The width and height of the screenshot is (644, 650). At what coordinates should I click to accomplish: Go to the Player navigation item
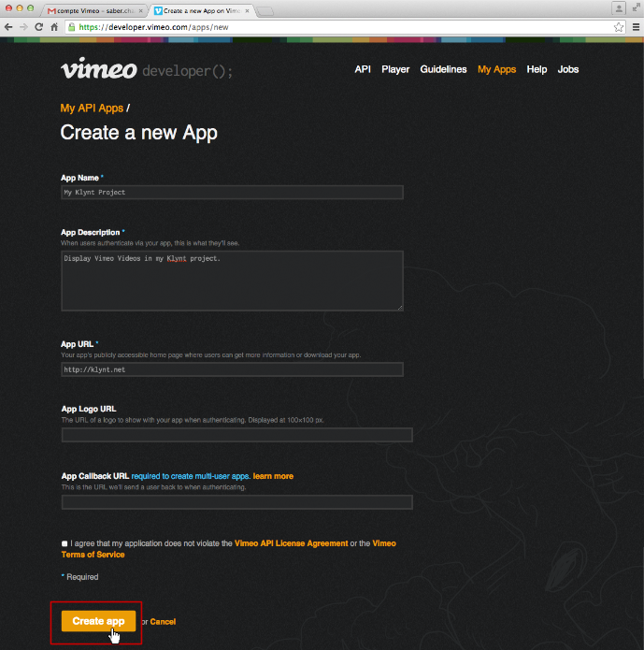click(395, 69)
